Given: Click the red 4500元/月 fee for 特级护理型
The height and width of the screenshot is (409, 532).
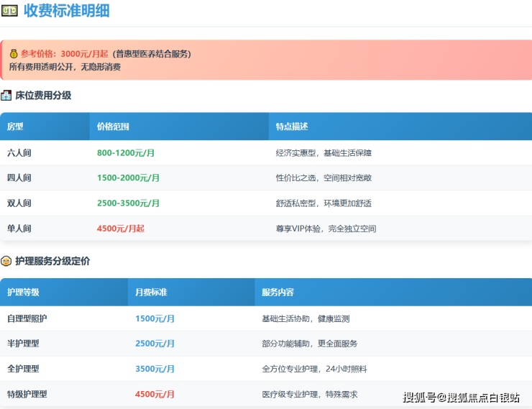Looking at the screenshot, I should coord(155,394).
